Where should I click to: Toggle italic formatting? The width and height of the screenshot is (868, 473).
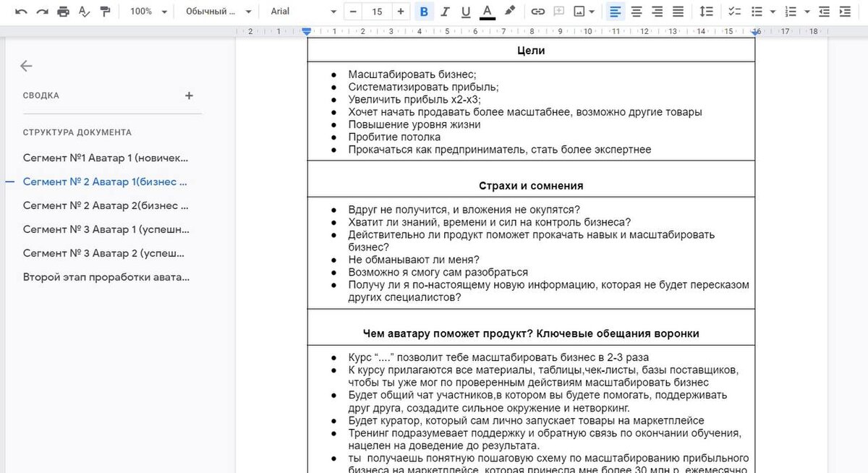(445, 11)
